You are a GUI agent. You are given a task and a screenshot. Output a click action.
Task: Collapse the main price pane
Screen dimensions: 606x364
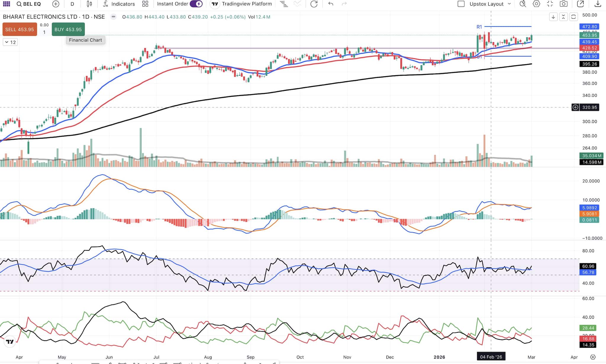coord(563,17)
